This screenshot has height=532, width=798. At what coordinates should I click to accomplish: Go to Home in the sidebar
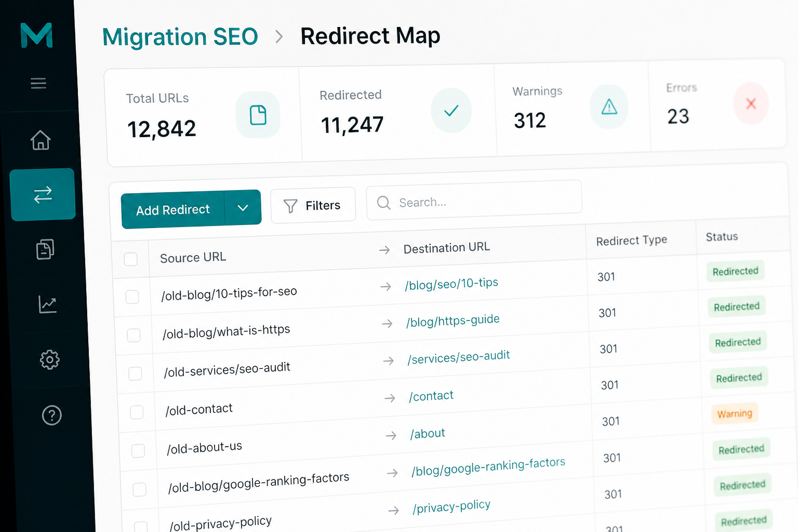coord(41,140)
